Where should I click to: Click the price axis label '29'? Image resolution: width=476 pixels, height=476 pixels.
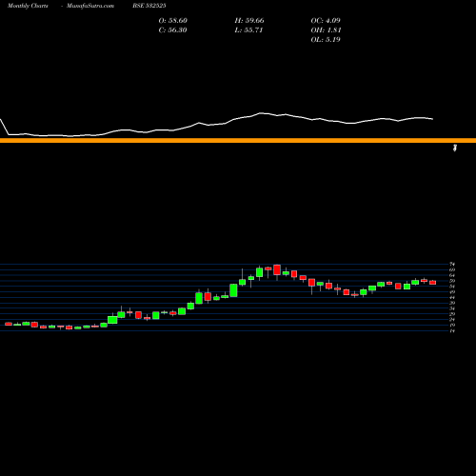click(452, 314)
